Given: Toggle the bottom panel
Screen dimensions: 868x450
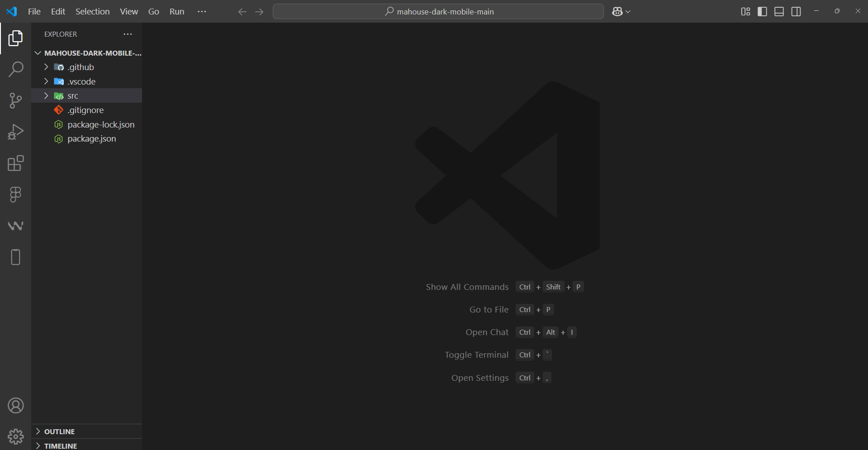Looking at the screenshot, I should pos(779,12).
